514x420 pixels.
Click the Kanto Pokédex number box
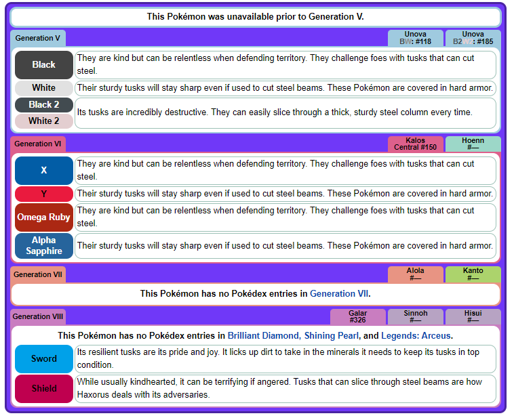(x=473, y=274)
